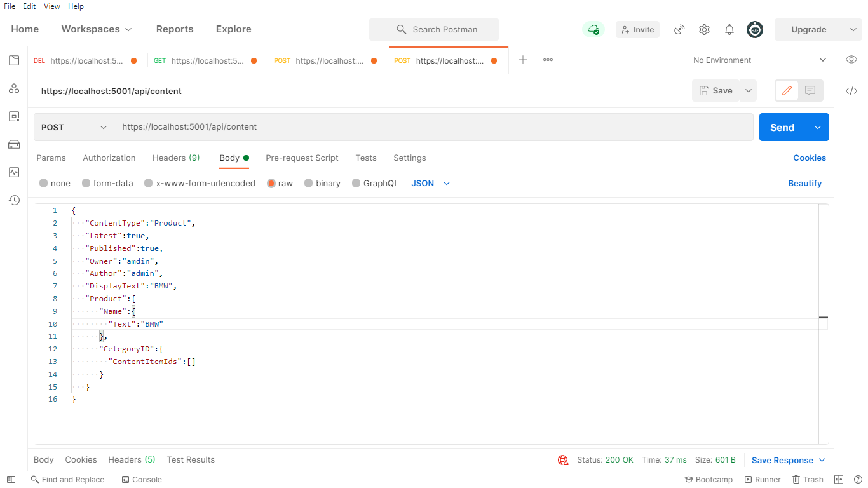Open the History sidebar icon
868x488 pixels.
coord(14,200)
